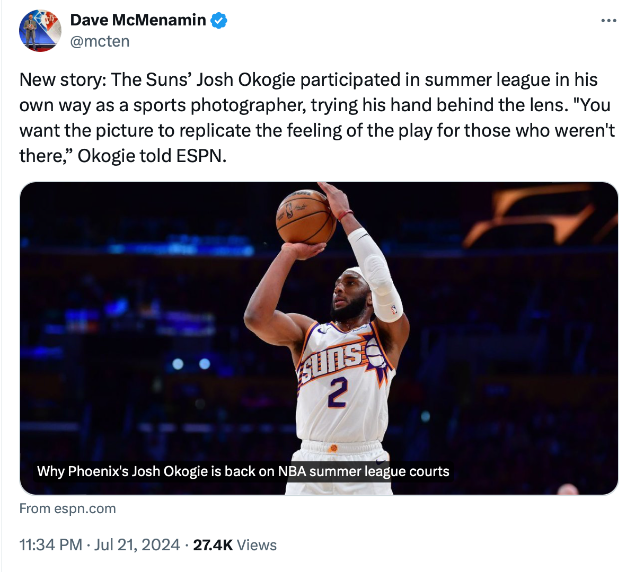Image resolution: width=635 pixels, height=572 pixels.
Task: Click the 11:34 PM timestamp
Action: pos(52,545)
